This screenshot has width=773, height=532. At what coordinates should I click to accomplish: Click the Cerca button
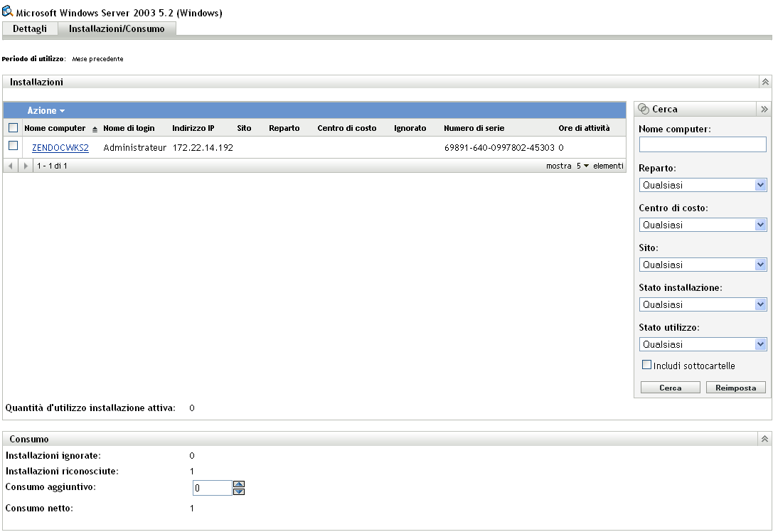click(x=670, y=388)
